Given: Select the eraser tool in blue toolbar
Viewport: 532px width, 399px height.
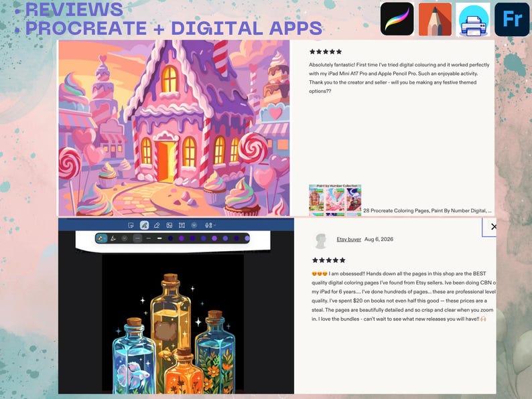Looking at the screenshot, I should 157,225.
